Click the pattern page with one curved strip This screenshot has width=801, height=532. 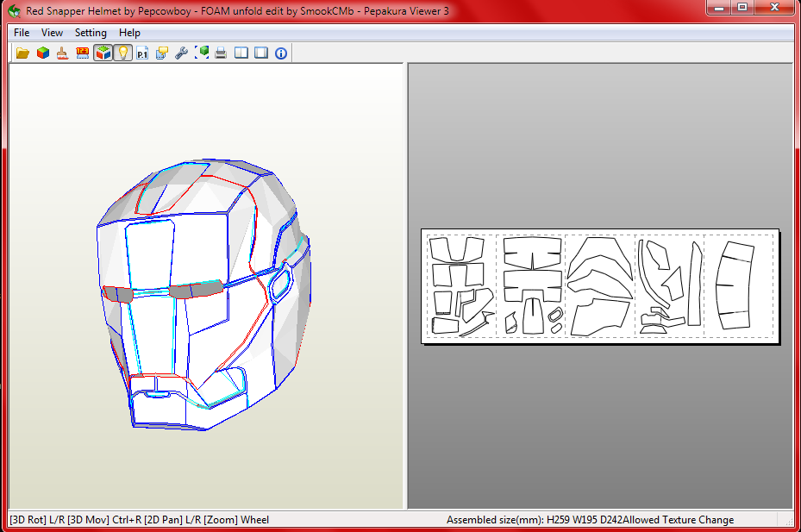pos(739,286)
